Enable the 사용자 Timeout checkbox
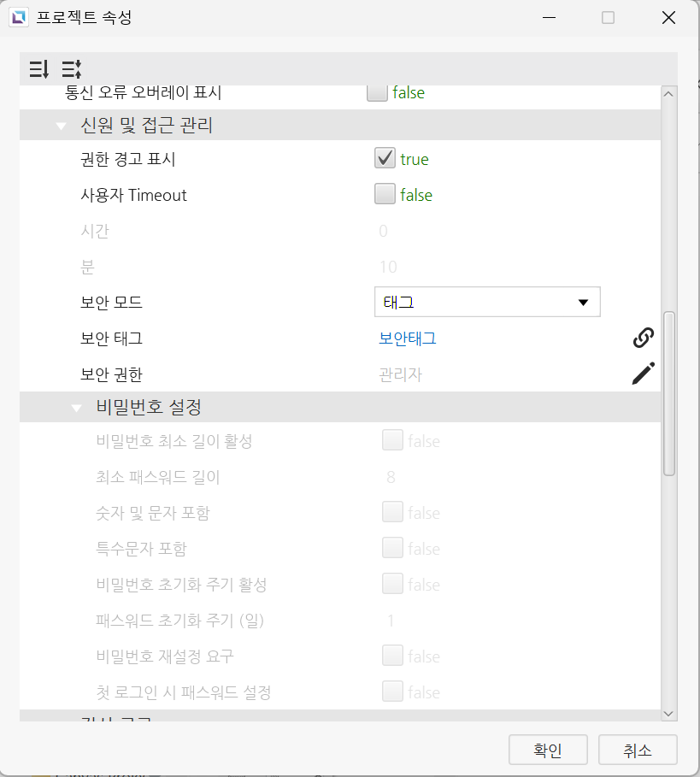The width and height of the screenshot is (700, 777). (385, 194)
